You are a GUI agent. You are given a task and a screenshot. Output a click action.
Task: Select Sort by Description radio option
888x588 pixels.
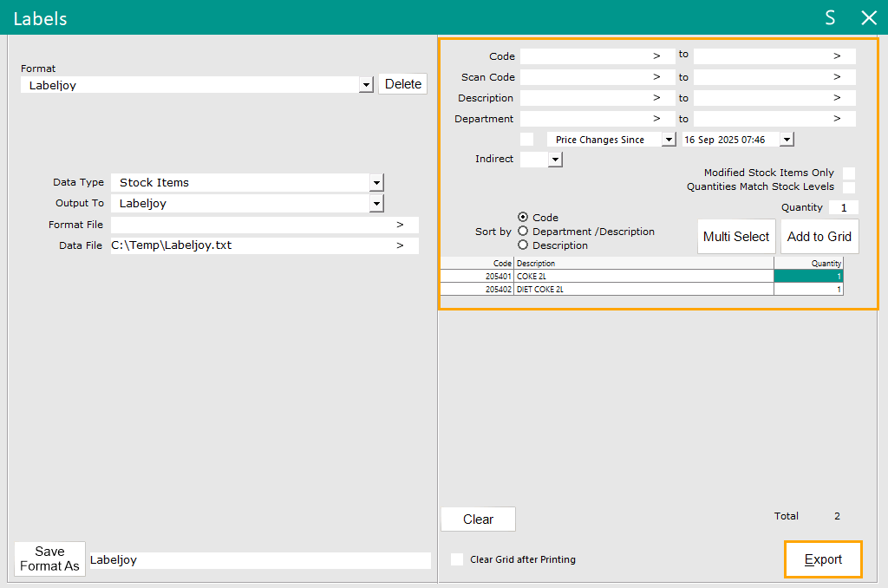523,245
